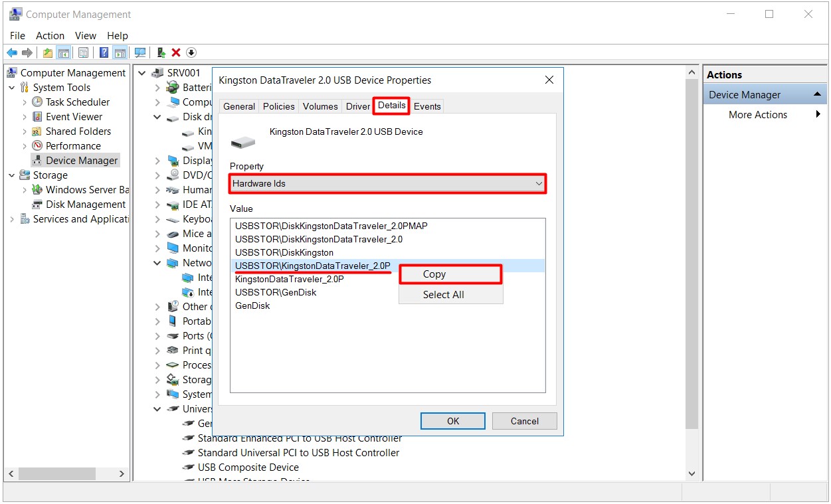
Task: Click the DVD/CD-ROM drives category icon
Action: [x=173, y=175]
